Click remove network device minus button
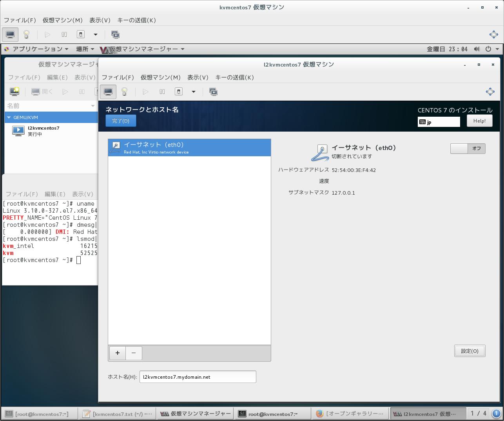The width and height of the screenshot is (504, 421). coord(134,353)
